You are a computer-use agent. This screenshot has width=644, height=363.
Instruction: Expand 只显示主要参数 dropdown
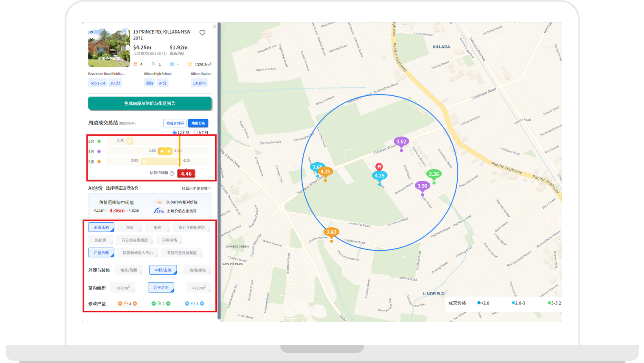tap(196, 188)
